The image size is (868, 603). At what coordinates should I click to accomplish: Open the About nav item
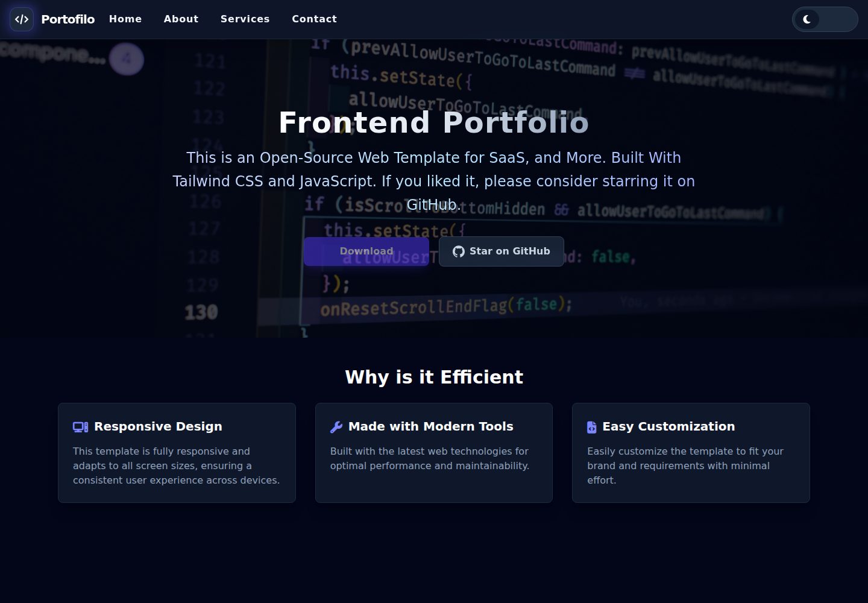point(181,19)
